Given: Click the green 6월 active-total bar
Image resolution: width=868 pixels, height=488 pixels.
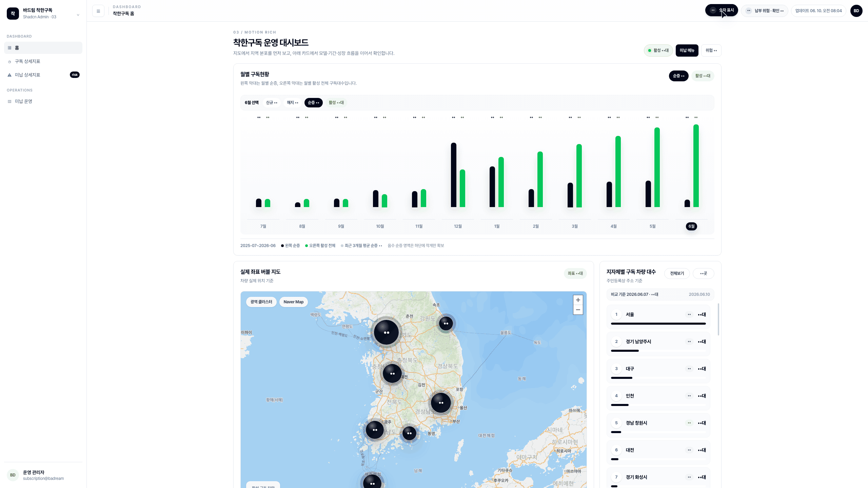Looking at the screenshot, I should pos(696,166).
